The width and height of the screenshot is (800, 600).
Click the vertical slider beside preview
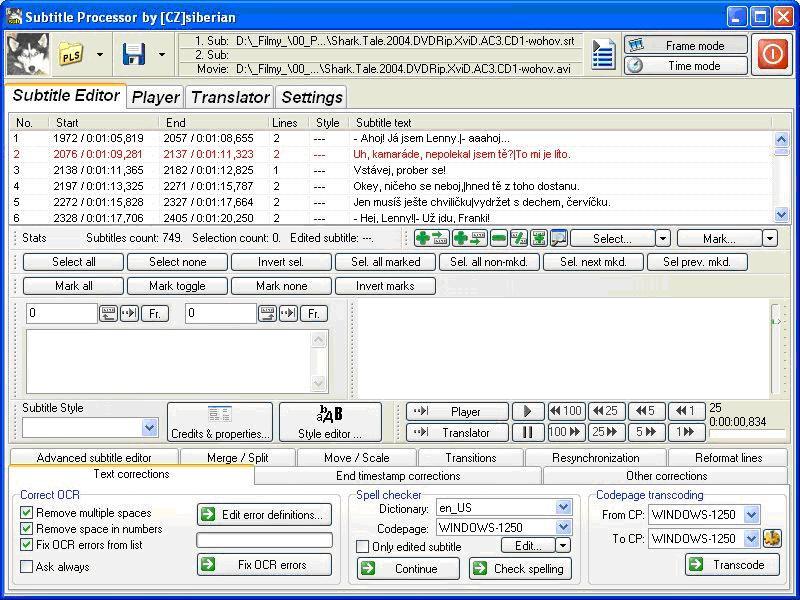[x=776, y=348]
